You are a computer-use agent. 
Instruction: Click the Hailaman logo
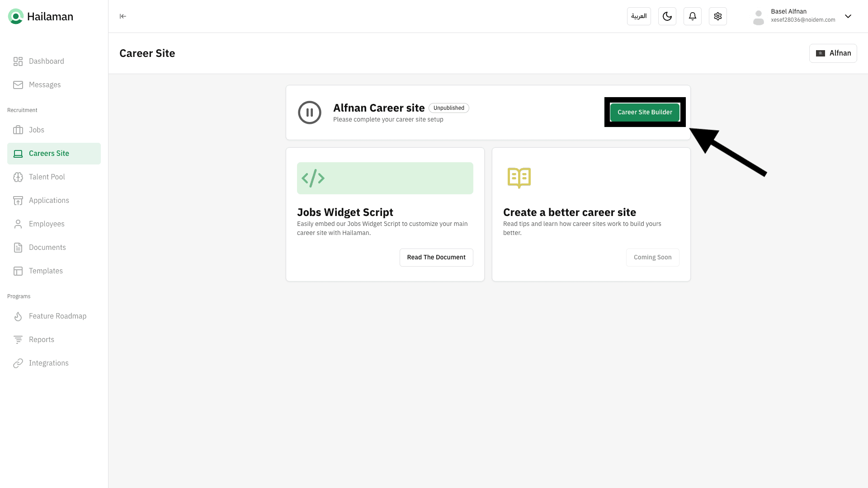click(41, 17)
